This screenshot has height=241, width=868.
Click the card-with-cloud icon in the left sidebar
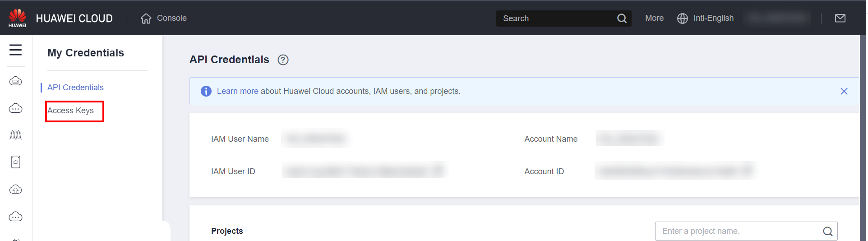(x=15, y=162)
